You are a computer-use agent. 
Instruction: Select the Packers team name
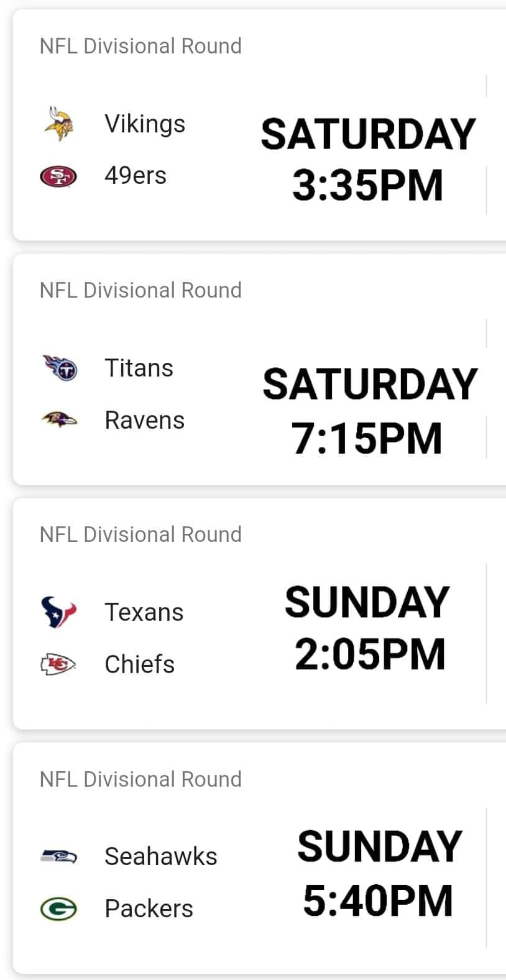(x=149, y=909)
